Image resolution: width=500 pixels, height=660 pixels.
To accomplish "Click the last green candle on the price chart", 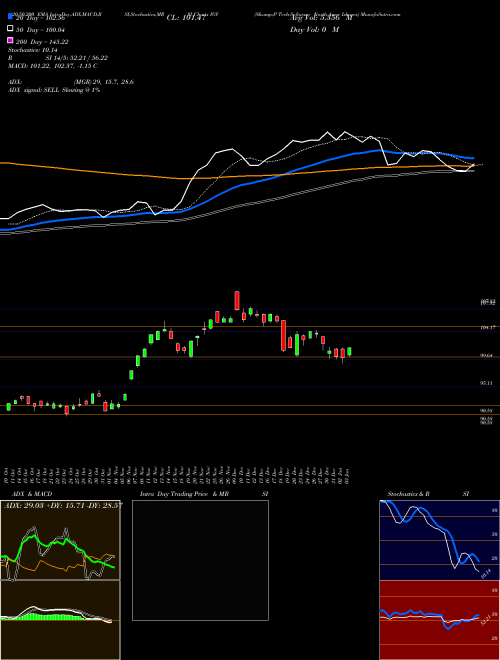I will [x=349, y=351].
